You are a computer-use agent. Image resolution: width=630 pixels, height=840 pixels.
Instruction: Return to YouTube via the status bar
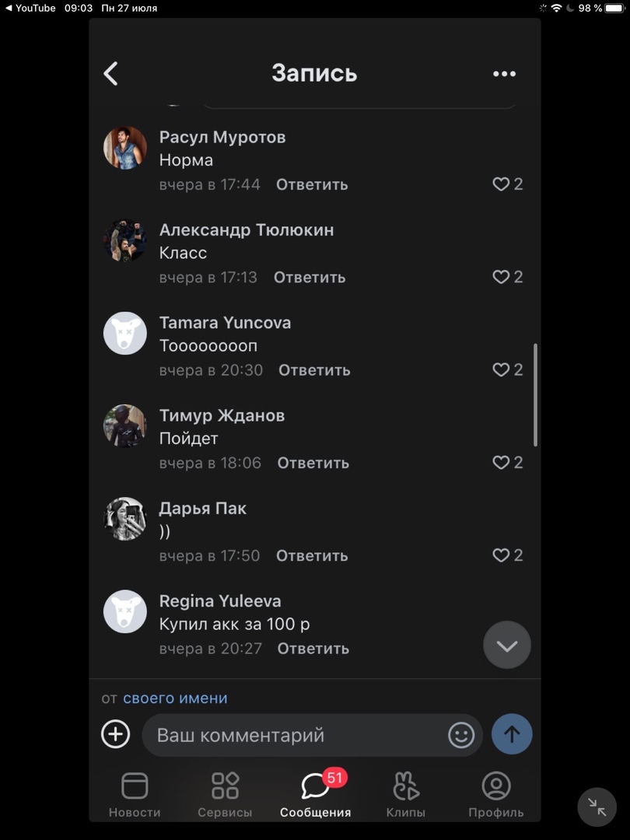[31, 8]
